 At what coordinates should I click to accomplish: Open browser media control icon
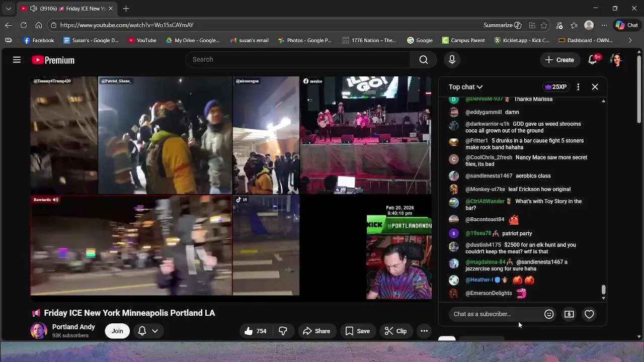559,25
